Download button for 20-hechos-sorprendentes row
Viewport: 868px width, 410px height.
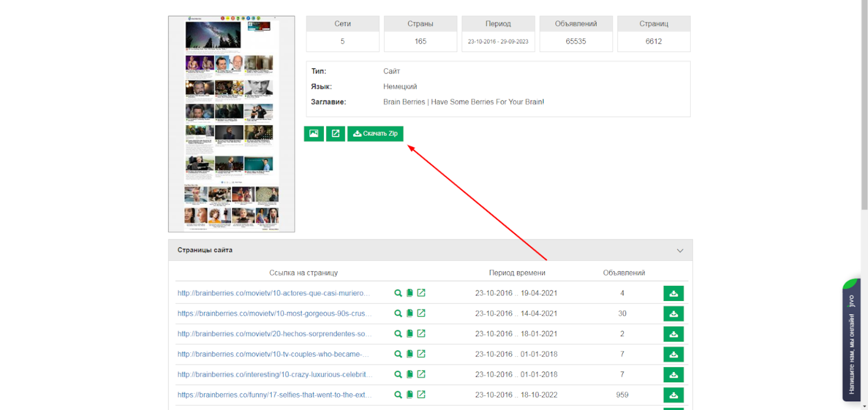674,334
